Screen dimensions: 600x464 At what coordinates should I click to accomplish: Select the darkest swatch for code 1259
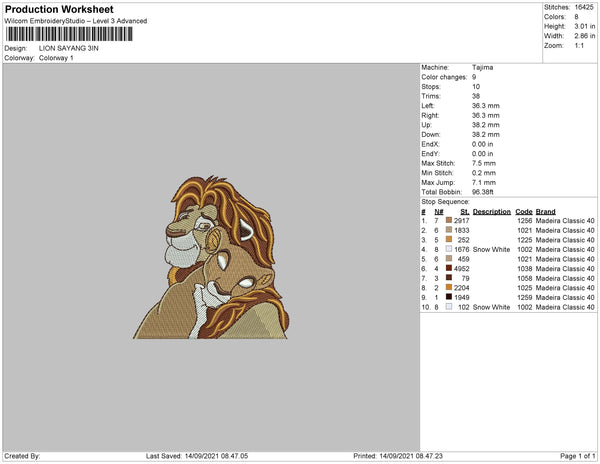pos(449,297)
